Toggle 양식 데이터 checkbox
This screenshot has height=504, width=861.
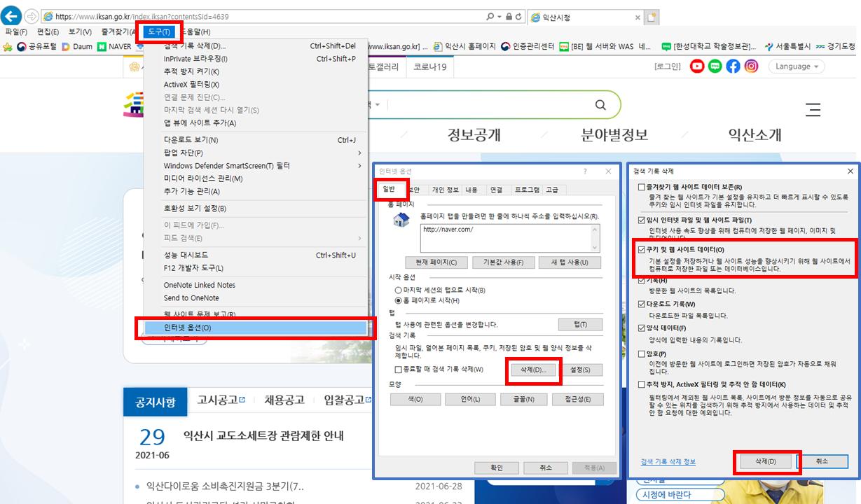(642, 328)
